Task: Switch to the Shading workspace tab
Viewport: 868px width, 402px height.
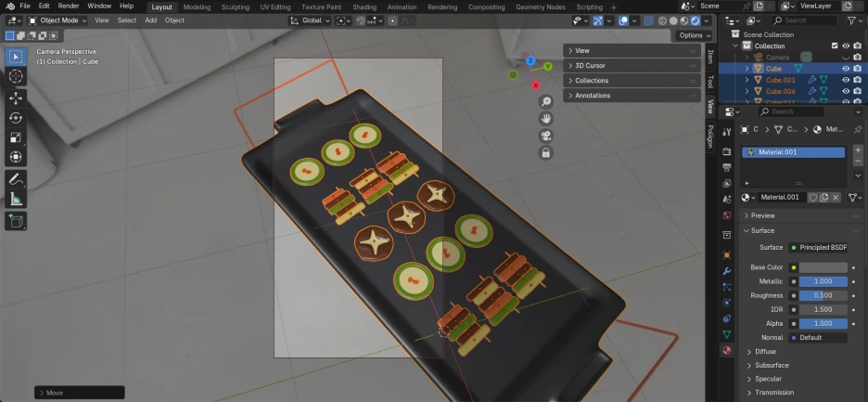Action: click(364, 7)
